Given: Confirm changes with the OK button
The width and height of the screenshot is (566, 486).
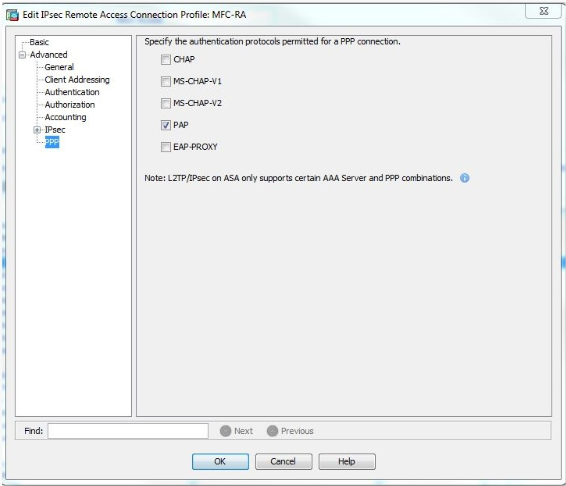Looking at the screenshot, I should coord(220,461).
